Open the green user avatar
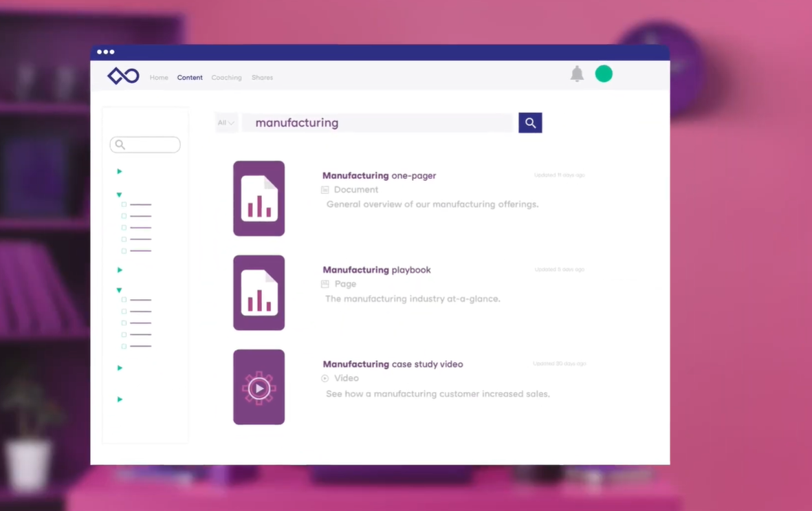The height and width of the screenshot is (511, 812). (604, 74)
